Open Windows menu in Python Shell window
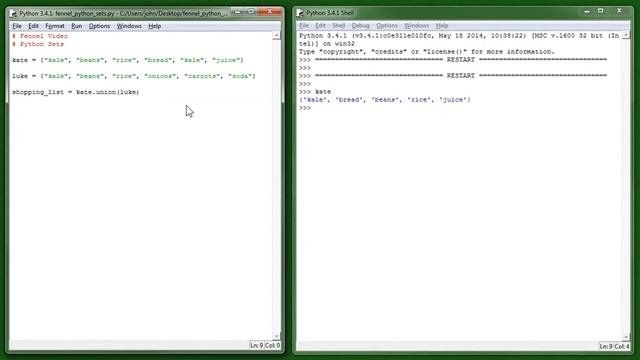The image size is (640, 360). tap(416, 26)
